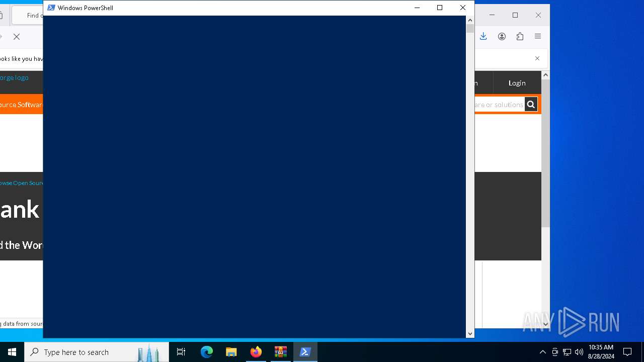This screenshot has width=644, height=362.
Task: Open the volume control tray icon
Action: (x=579, y=352)
